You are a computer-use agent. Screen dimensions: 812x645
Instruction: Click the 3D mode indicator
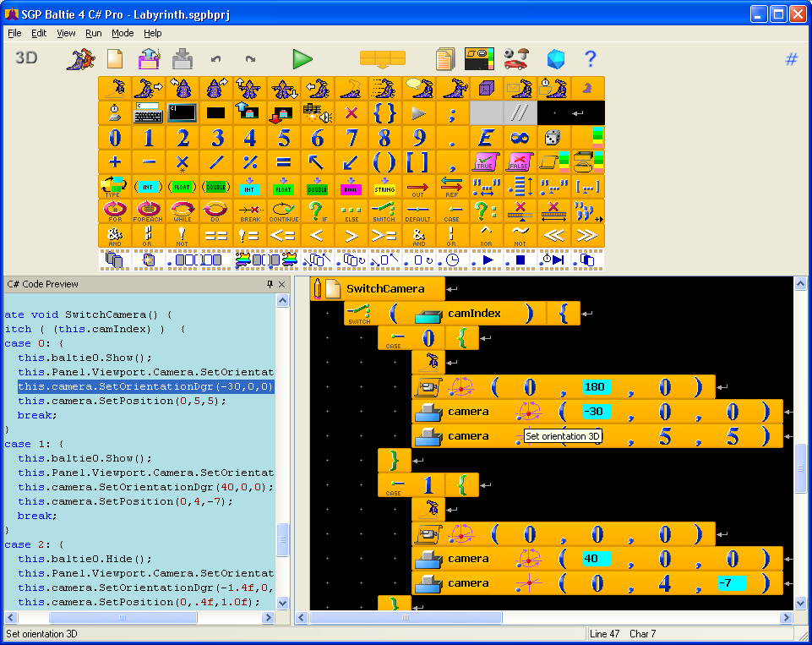(26, 57)
